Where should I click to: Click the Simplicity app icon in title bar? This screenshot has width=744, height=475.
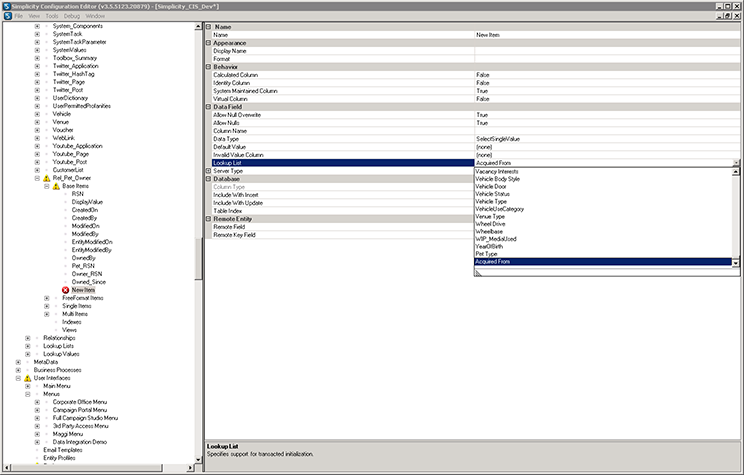6,5
